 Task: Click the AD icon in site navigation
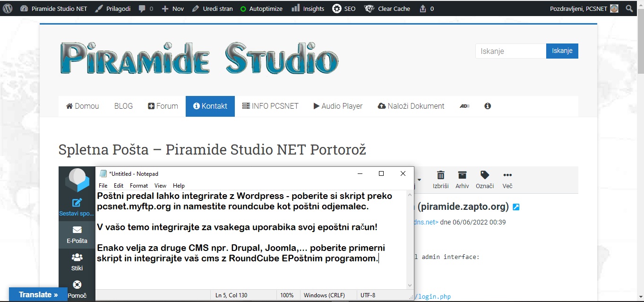464,106
